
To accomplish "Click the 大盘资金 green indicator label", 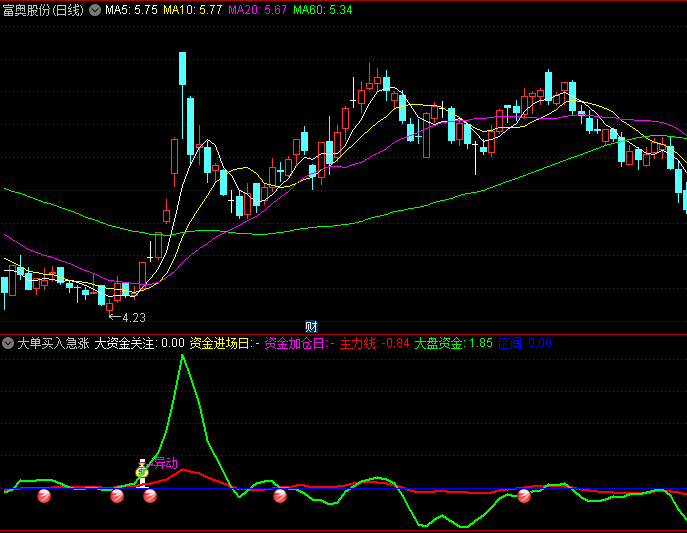I will [x=439, y=343].
